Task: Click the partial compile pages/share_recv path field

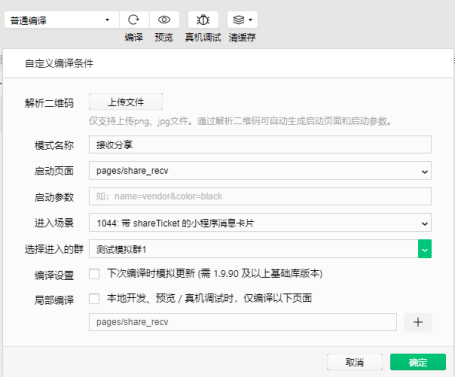Action: coord(243,322)
